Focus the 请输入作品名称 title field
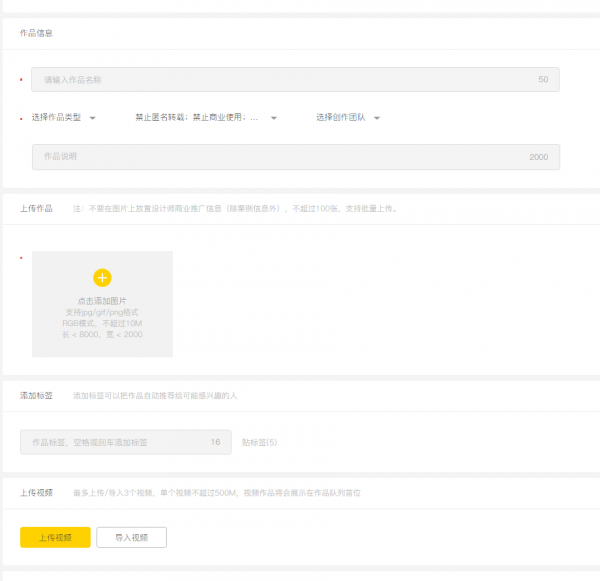This screenshot has width=600, height=581. point(280,79)
